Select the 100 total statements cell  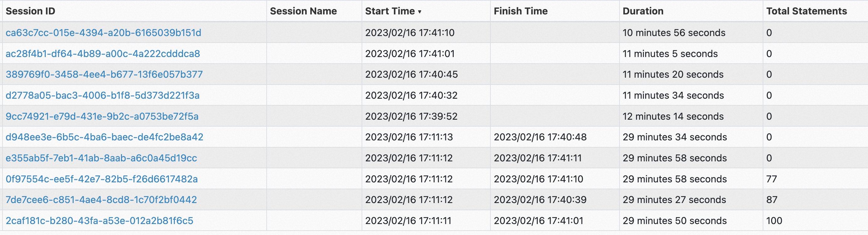[x=815, y=221]
